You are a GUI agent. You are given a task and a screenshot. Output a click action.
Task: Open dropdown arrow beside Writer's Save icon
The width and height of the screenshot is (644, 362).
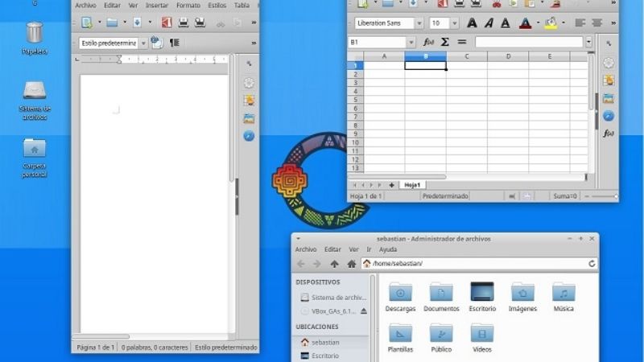150,23
